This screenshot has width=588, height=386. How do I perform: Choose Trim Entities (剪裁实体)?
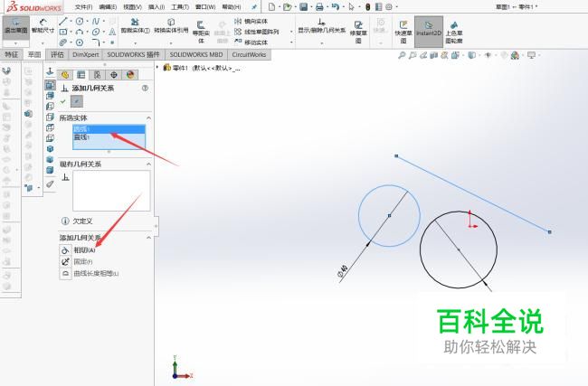(135, 26)
